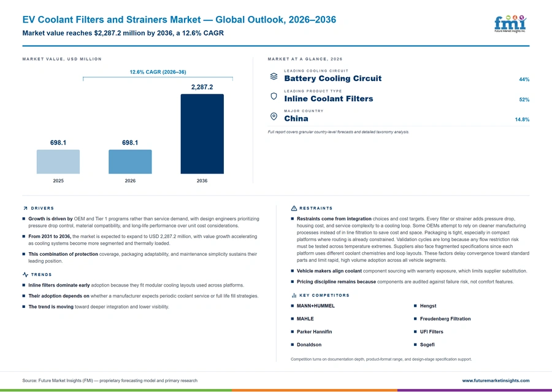552x392 pixels.
Task: Click the FMI logo
Action: pos(510,24)
